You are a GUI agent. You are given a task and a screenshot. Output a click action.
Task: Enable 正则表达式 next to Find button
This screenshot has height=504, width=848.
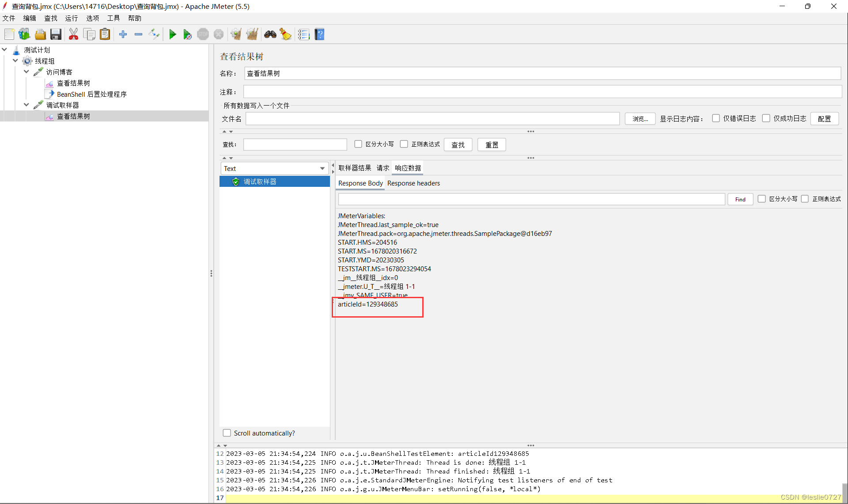tap(805, 199)
